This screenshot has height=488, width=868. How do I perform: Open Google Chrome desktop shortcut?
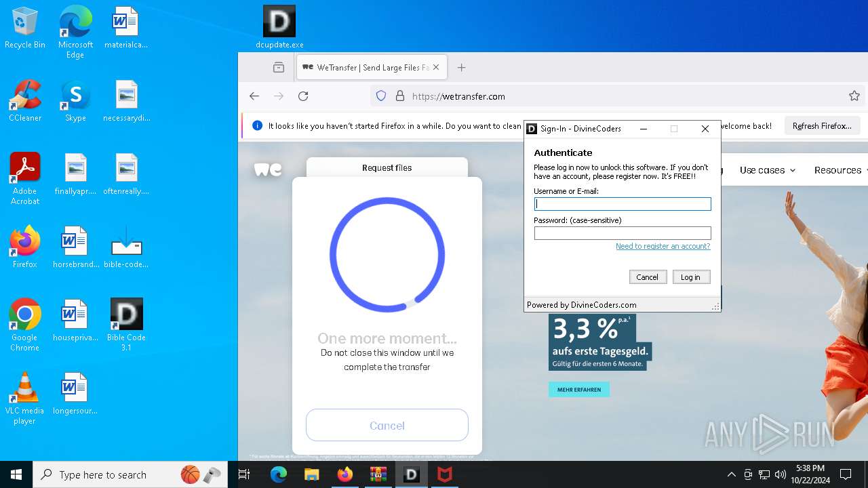tap(25, 325)
